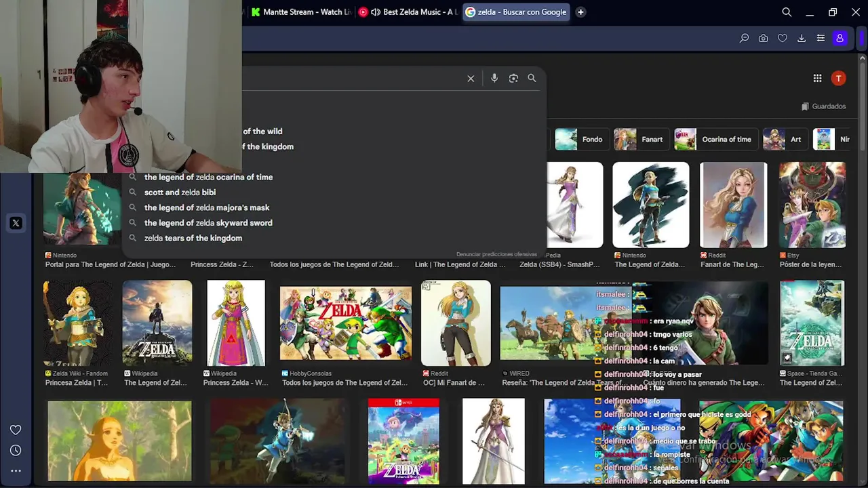Select suggestion zelda tears of the kingdom
The width and height of the screenshot is (868, 488).
pos(193,238)
